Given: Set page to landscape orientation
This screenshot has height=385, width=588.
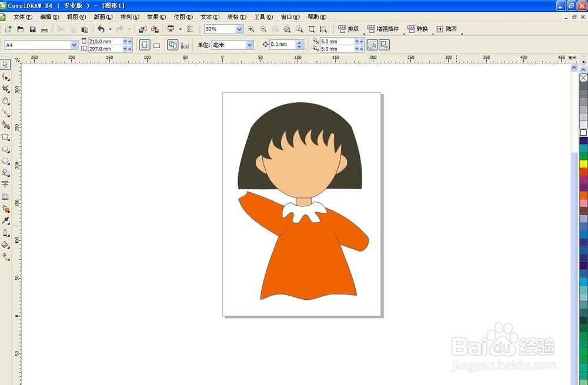Looking at the screenshot, I should (x=157, y=45).
